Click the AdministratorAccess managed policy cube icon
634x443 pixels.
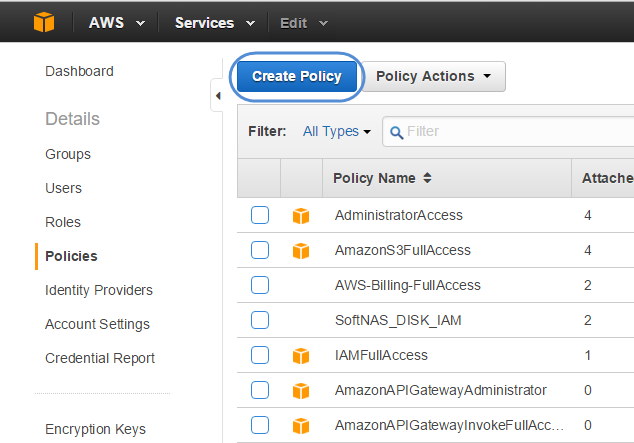301,216
